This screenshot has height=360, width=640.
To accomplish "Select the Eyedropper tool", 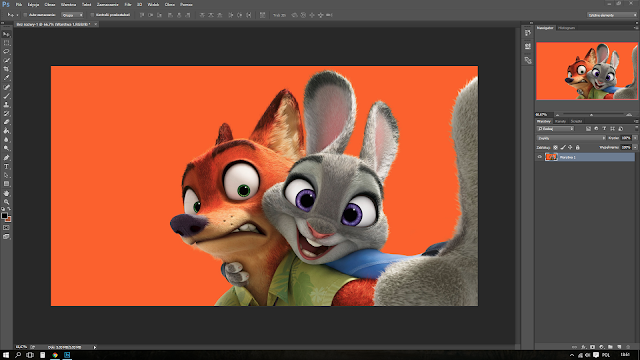I will click(x=6, y=78).
